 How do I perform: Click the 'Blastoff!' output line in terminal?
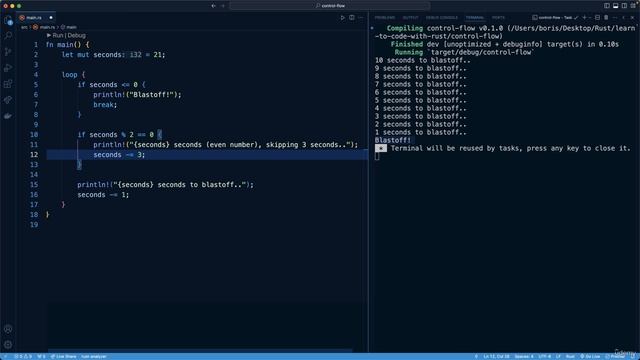(393, 140)
